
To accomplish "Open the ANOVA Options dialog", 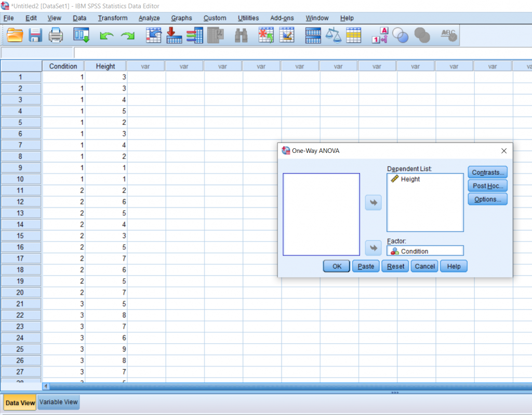I will click(x=487, y=199).
